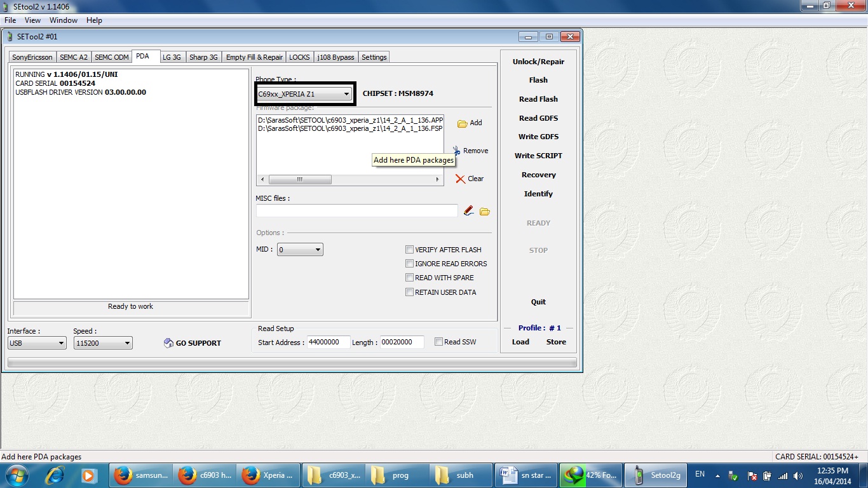
Task: Open the Window menu
Action: tap(64, 20)
